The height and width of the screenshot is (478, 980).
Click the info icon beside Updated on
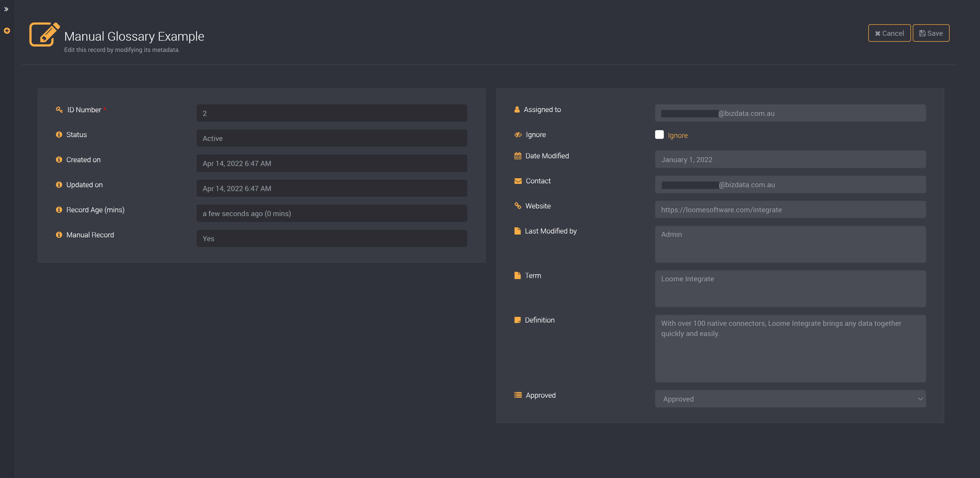[x=59, y=185]
